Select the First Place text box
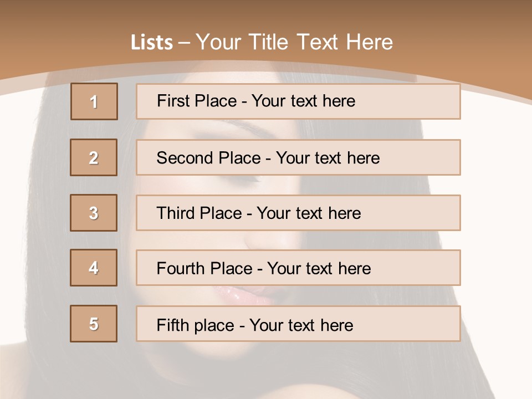The width and height of the screenshot is (532, 399). click(x=298, y=101)
